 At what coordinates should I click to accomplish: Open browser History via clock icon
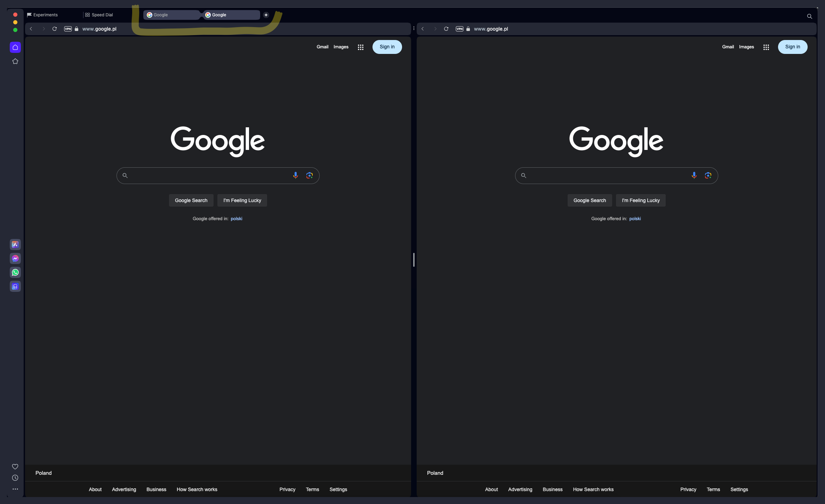tap(15, 478)
